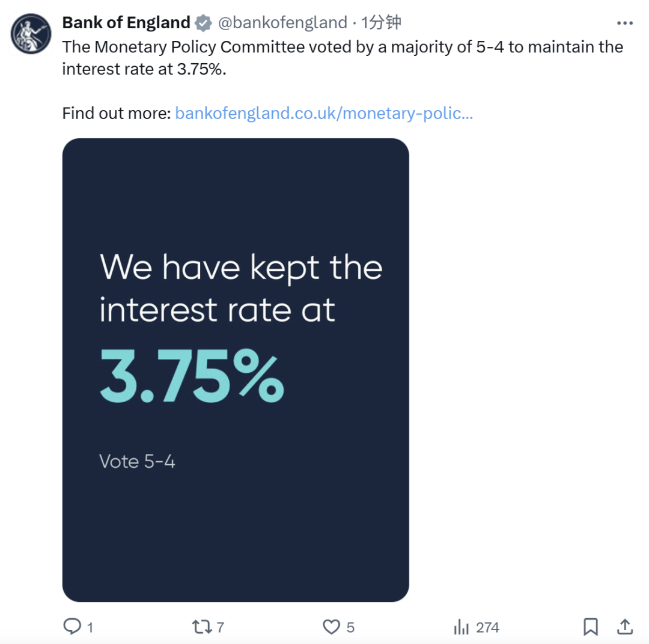
Task: Open the three-dot more options menu
Action: point(625,23)
